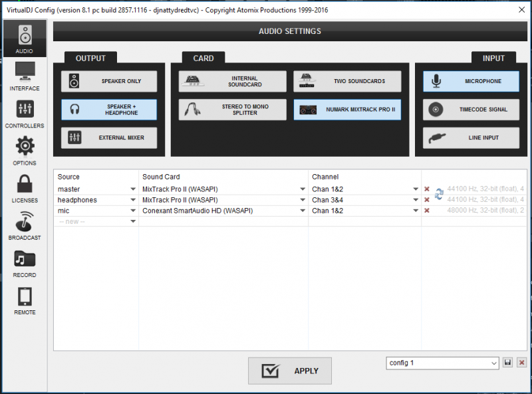This screenshot has height=394, width=532.
Task: Open Conexant SmartAudio HD sound card dropdown
Action: click(303, 211)
